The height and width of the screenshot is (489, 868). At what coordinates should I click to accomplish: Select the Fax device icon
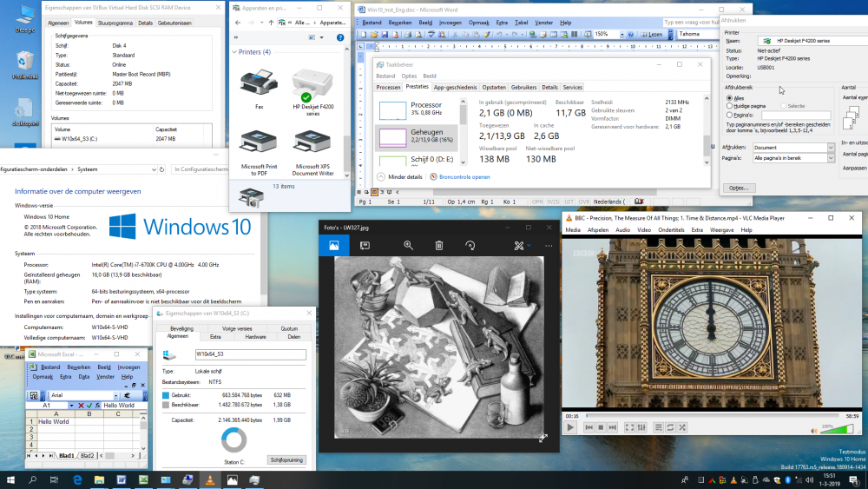point(259,89)
